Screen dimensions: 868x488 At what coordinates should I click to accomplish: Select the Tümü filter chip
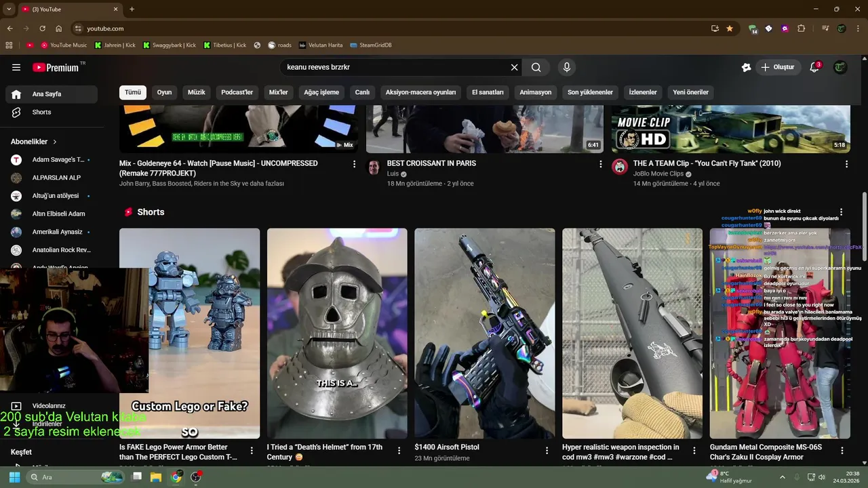[133, 92]
